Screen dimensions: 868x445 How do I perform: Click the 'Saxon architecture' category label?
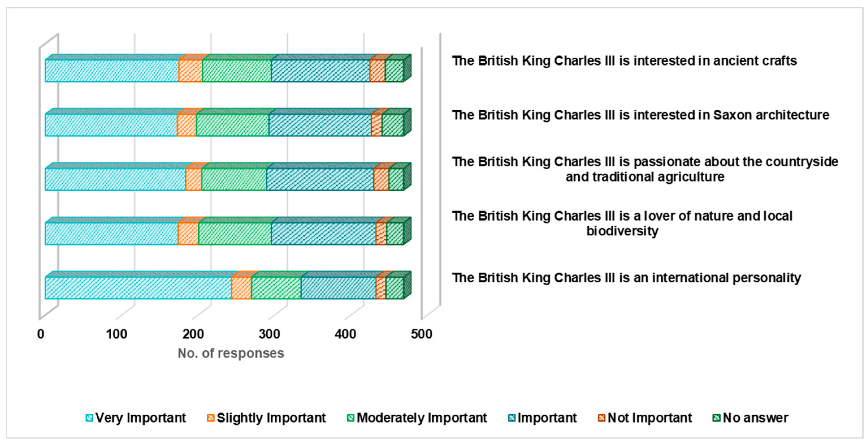coord(640,115)
